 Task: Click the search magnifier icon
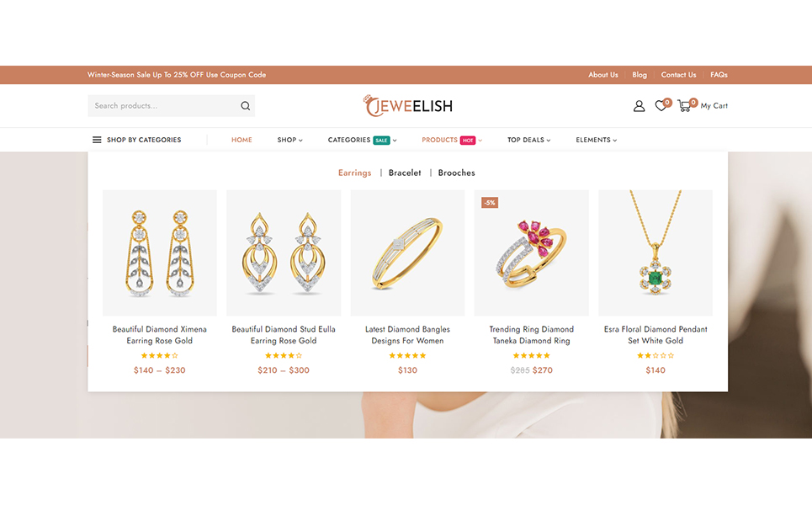tap(245, 106)
